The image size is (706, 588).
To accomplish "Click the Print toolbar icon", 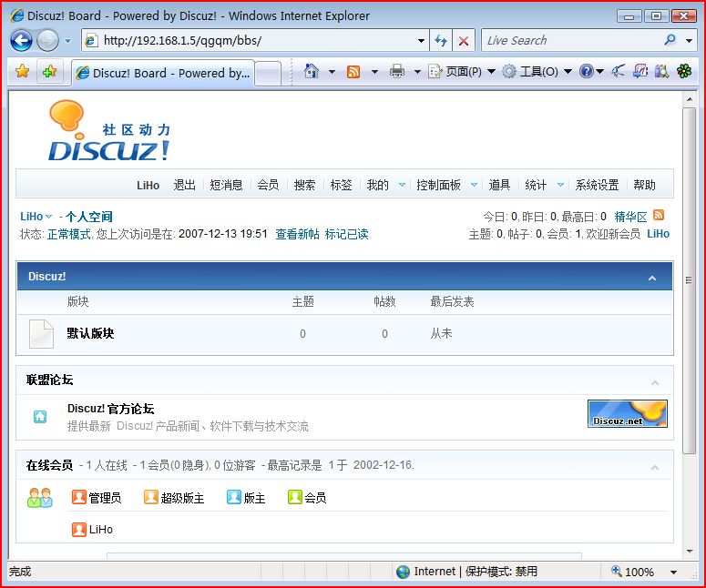I will pos(396,71).
